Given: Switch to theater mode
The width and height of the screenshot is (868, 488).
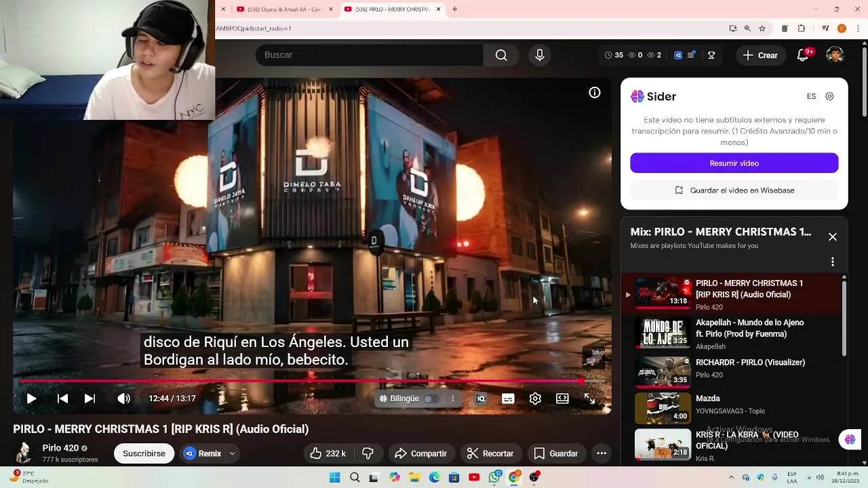Looking at the screenshot, I should click(562, 399).
